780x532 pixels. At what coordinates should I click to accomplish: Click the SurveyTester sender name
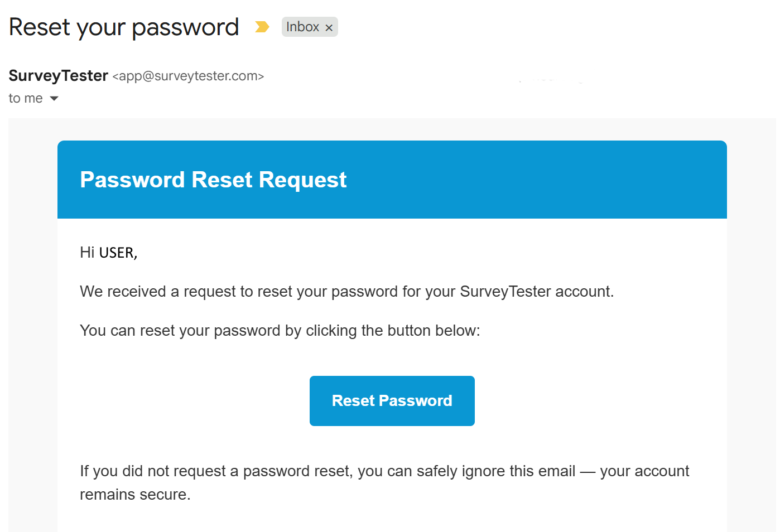[x=59, y=76]
